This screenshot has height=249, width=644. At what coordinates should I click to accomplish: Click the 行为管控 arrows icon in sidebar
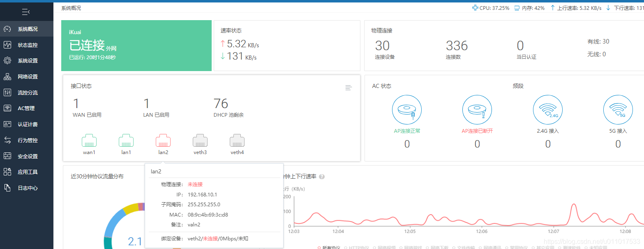pyautogui.click(x=7, y=140)
